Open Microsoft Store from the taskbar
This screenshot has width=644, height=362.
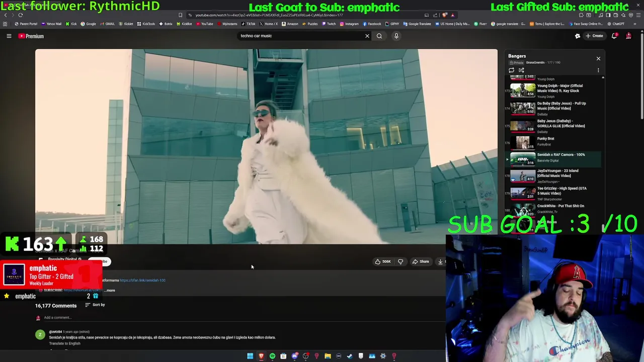(x=283, y=356)
